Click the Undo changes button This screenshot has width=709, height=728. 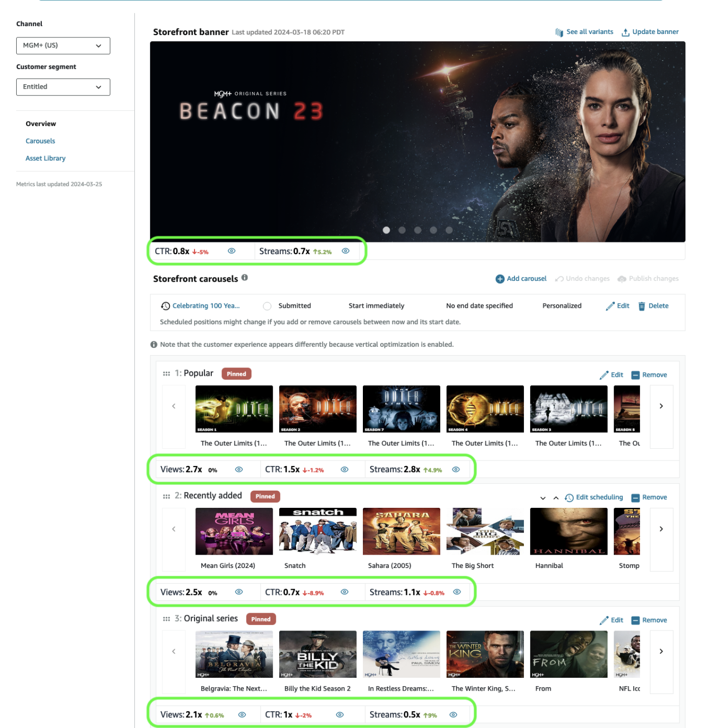pyautogui.click(x=582, y=279)
